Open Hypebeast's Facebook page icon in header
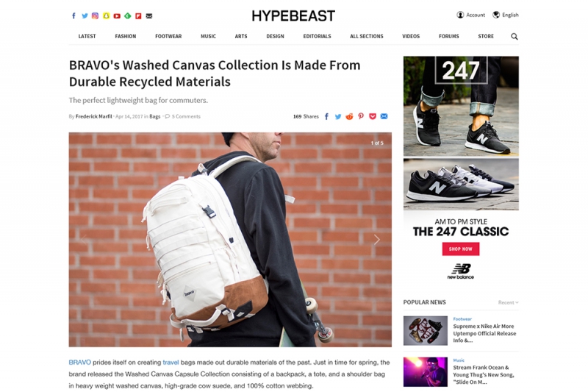Screen dimensions: 588x392 point(74,15)
